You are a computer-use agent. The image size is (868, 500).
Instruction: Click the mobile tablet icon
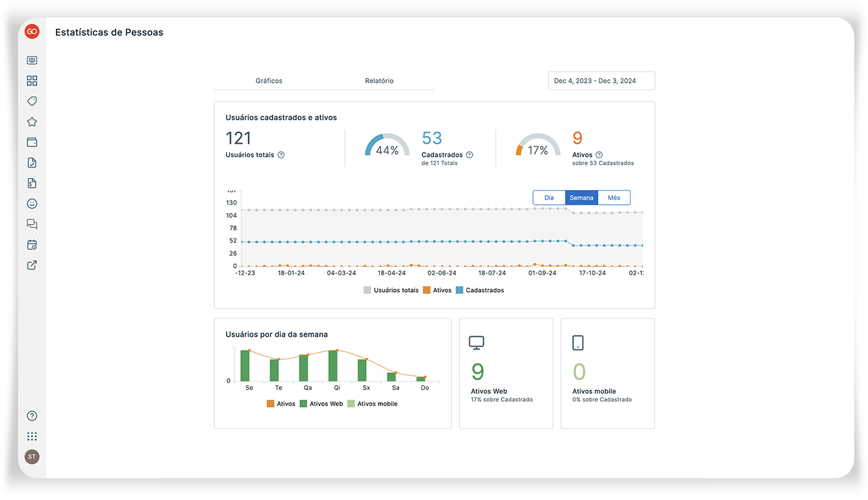[x=578, y=342]
